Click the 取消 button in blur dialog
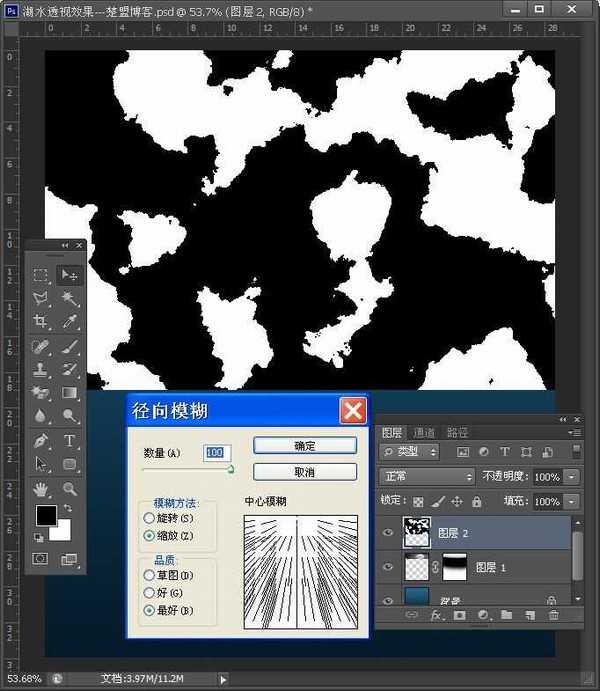The height and width of the screenshot is (691, 600). click(305, 471)
